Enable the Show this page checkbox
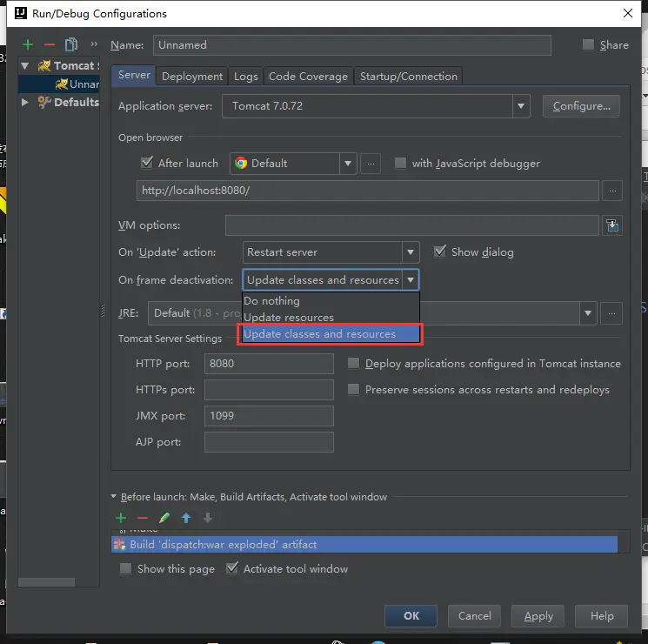648x644 pixels. 125,568
